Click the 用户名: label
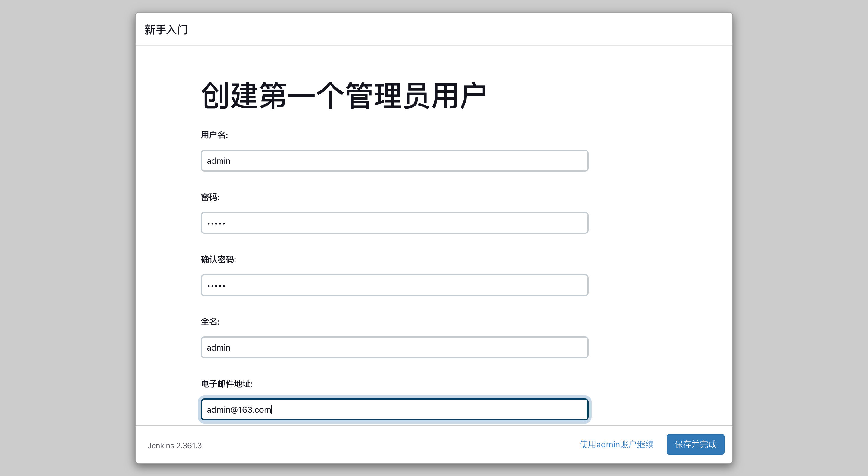Image resolution: width=868 pixels, height=476 pixels. coord(214,135)
